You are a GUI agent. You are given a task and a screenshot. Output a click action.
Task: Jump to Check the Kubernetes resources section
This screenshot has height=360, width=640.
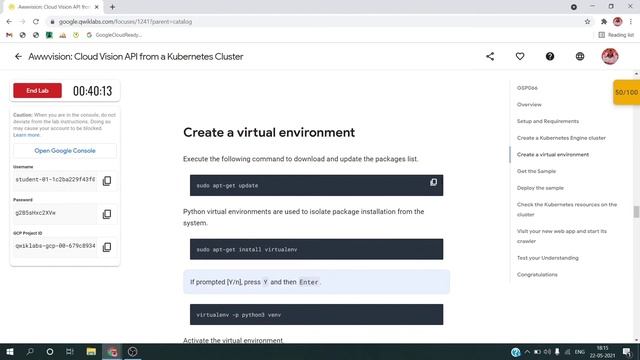[567, 209]
